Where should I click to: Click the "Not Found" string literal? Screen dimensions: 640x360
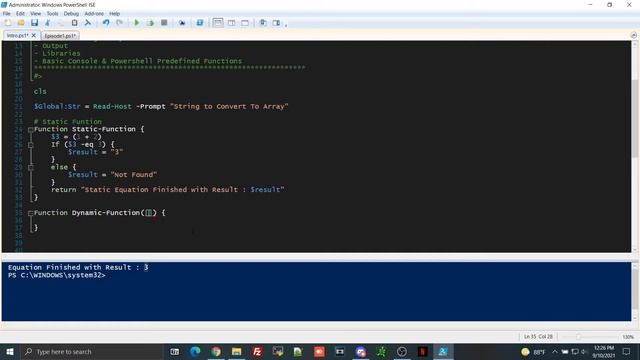pos(133,175)
